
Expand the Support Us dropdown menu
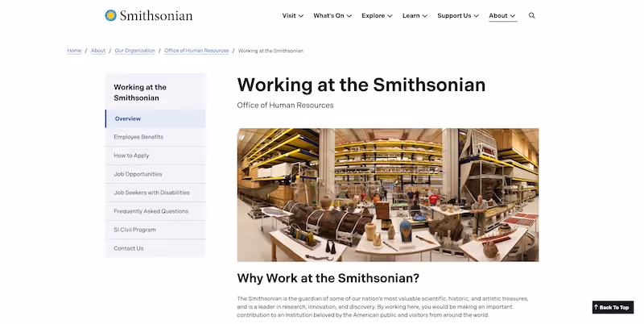[458, 15]
